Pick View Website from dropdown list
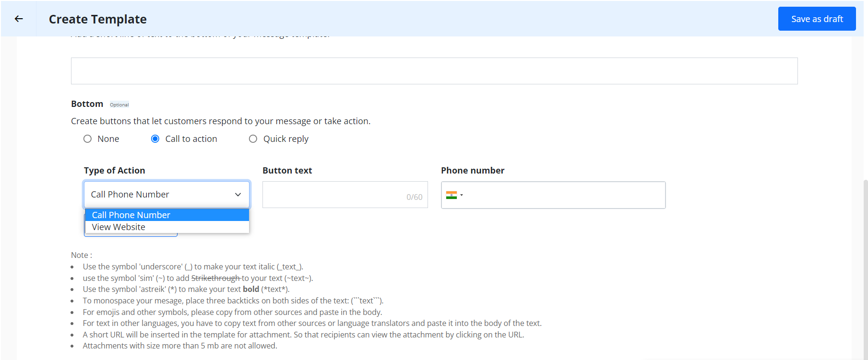Screen dimensions: 868x360 click(x=167, y=227)
